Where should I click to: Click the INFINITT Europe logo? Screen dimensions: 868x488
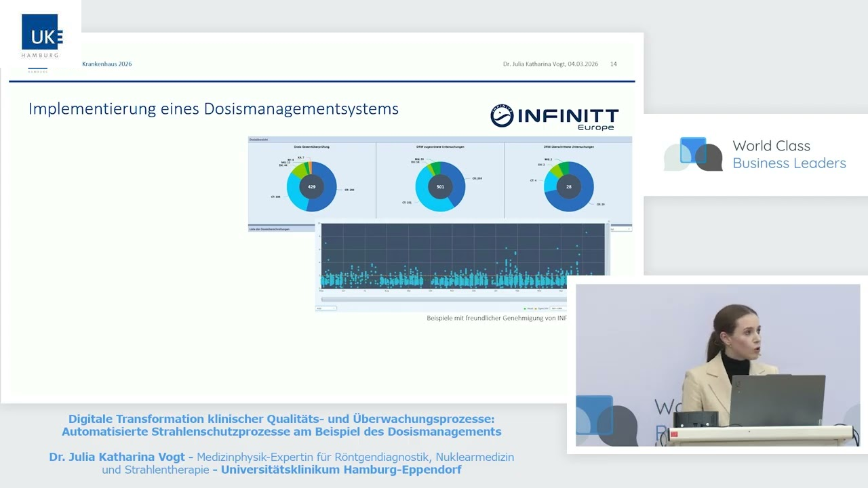(554, 117)
